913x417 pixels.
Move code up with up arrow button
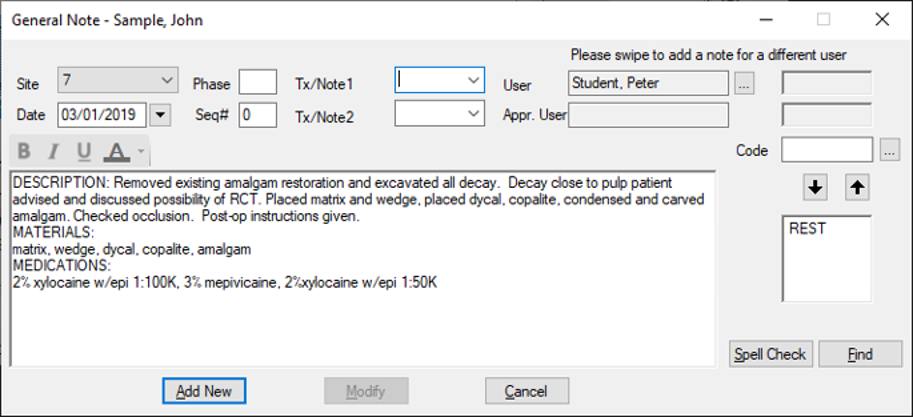click(857, 187)
